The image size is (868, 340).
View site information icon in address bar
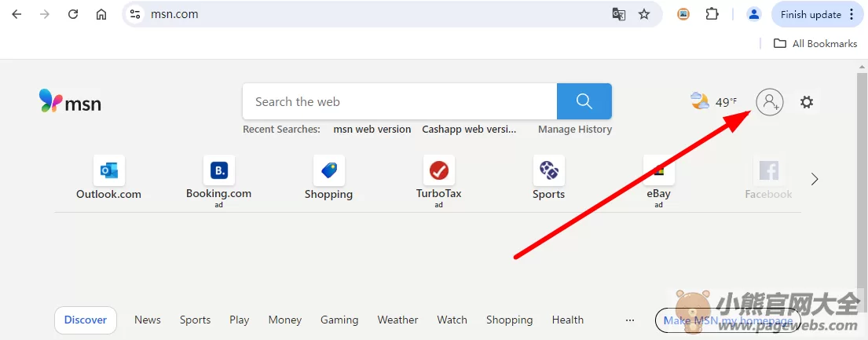tap(135, 14)
